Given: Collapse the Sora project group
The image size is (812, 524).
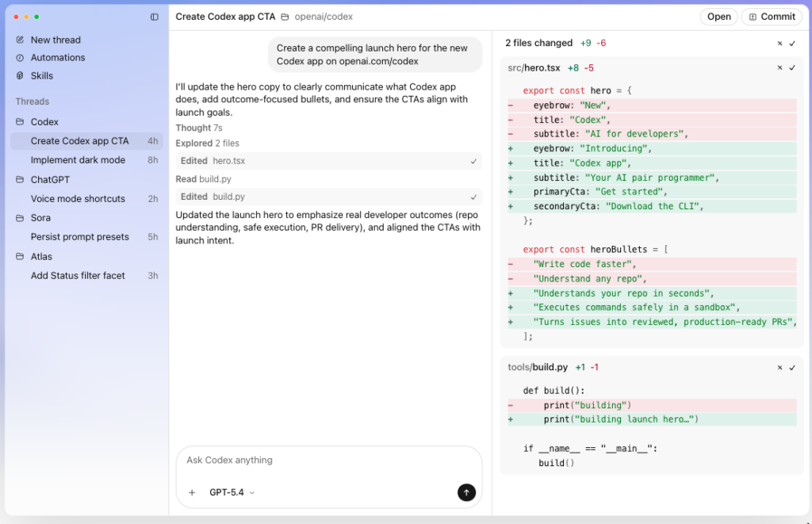Looking at the screenshot, I should [40, 218].
